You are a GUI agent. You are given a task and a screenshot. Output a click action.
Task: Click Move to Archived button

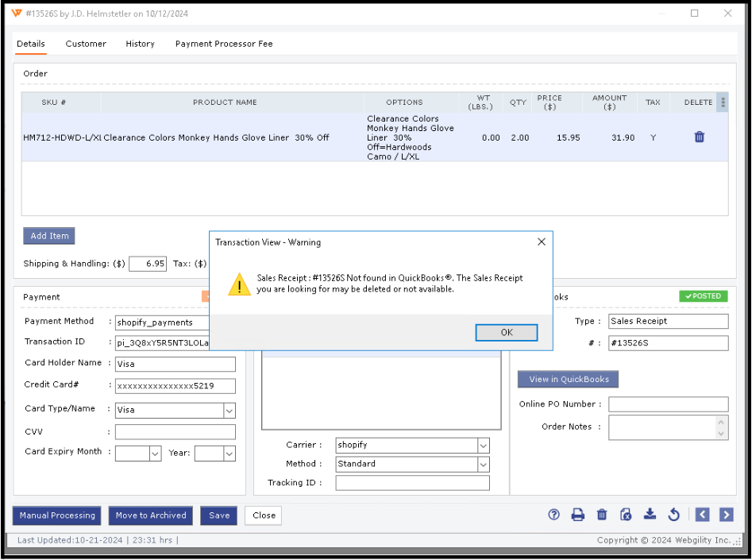151,516
